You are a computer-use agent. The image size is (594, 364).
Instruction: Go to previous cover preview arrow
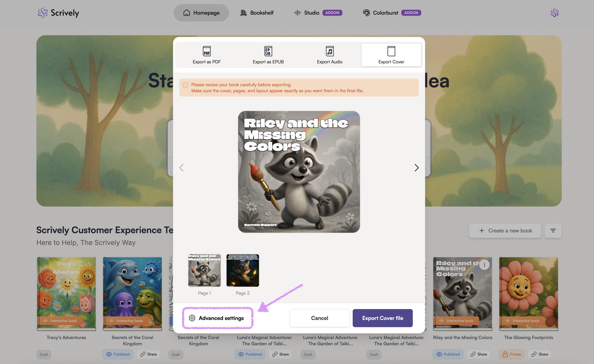coord(182,168)
